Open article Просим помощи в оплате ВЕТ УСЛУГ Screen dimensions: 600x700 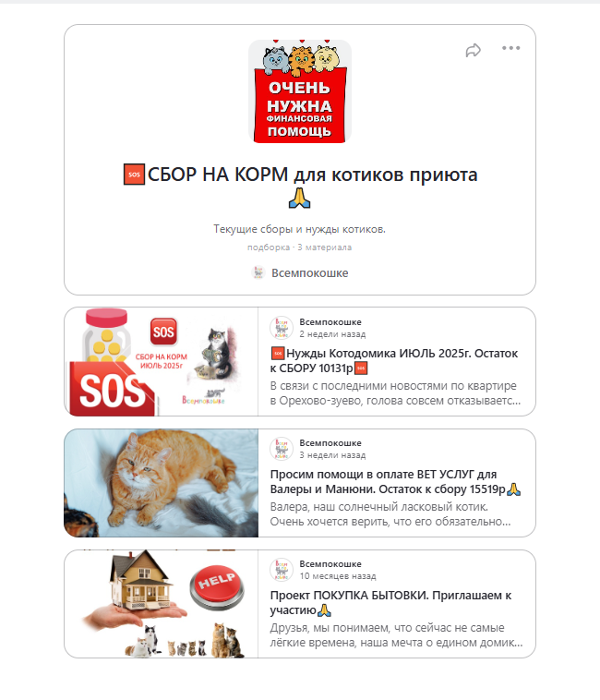(x=395, y=482)
